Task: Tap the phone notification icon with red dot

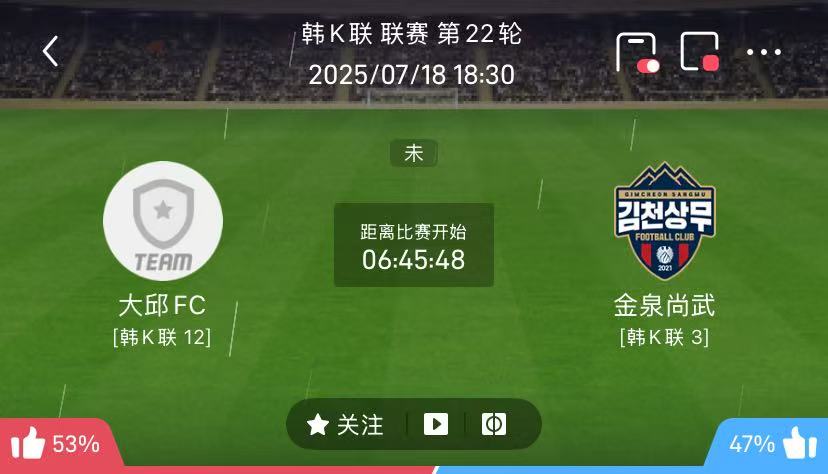Action: (637, 52)
